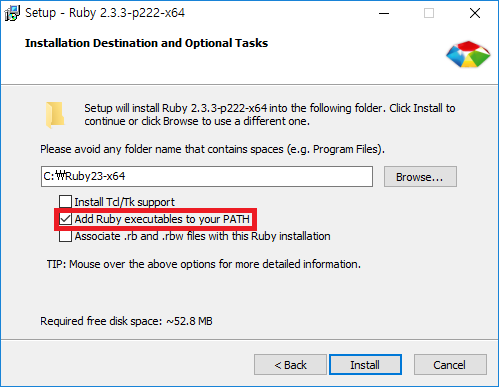Click the Installation Destination and Optional Tasks heading
Viewport: 499px width, 387px height.
(146, 43)
